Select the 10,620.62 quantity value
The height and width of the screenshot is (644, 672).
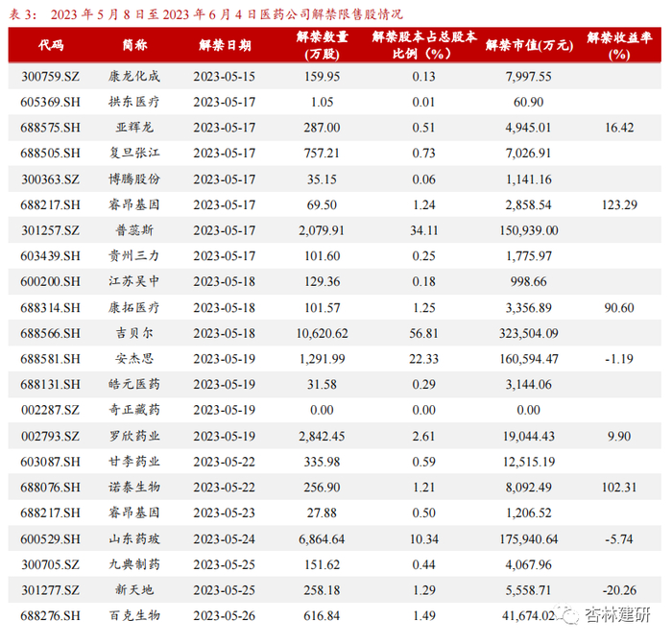point(322,333)
